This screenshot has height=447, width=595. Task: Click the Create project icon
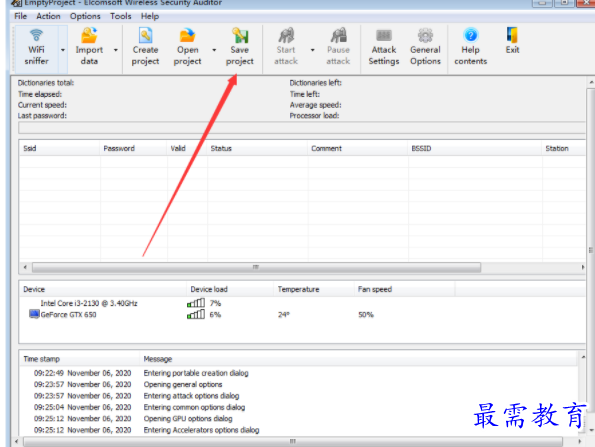145,36
